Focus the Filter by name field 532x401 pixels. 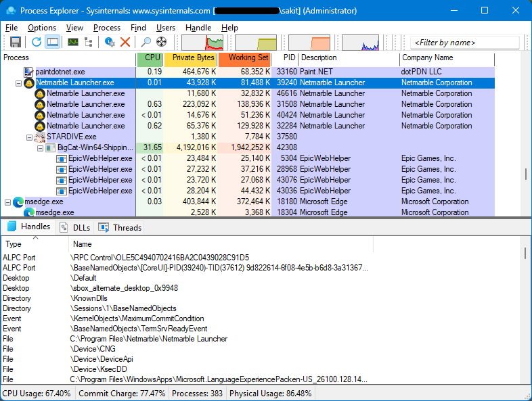pos(465,43)
